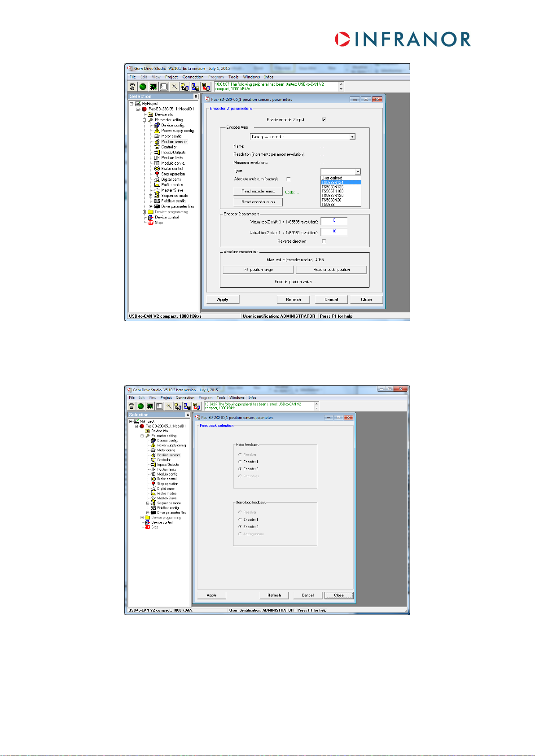This screenshot has height=756, width=535.
Task: Top screenshot: select Device info icon in tree
Action: tap(151, 114)
